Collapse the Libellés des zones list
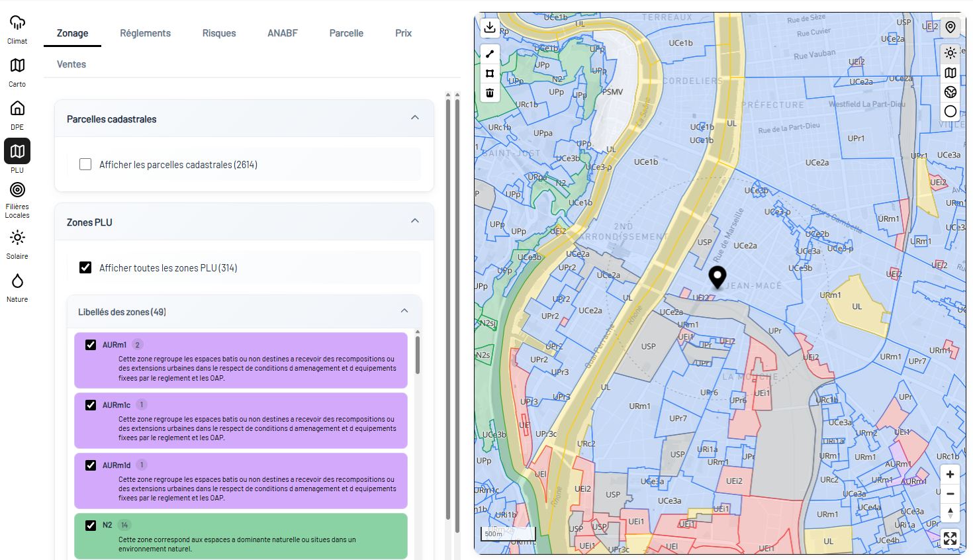Screen dimensions: 973x560 (x=404, y=311)
